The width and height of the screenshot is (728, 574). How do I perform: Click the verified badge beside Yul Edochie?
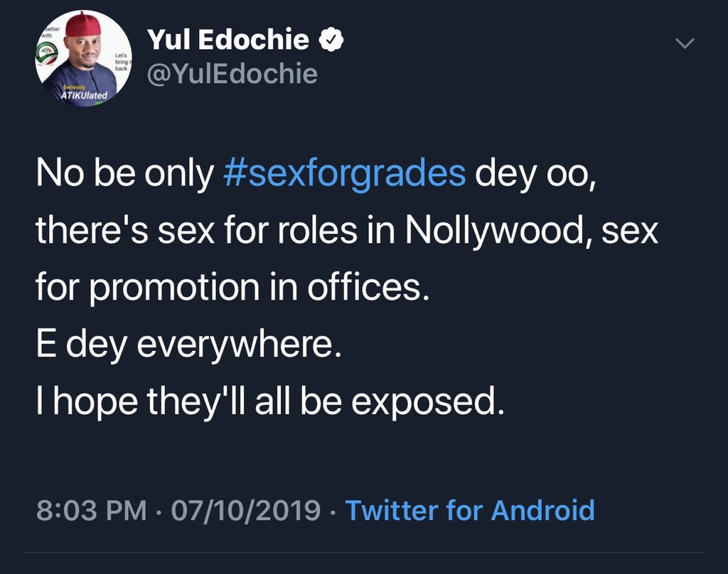[x=330, y=41]
